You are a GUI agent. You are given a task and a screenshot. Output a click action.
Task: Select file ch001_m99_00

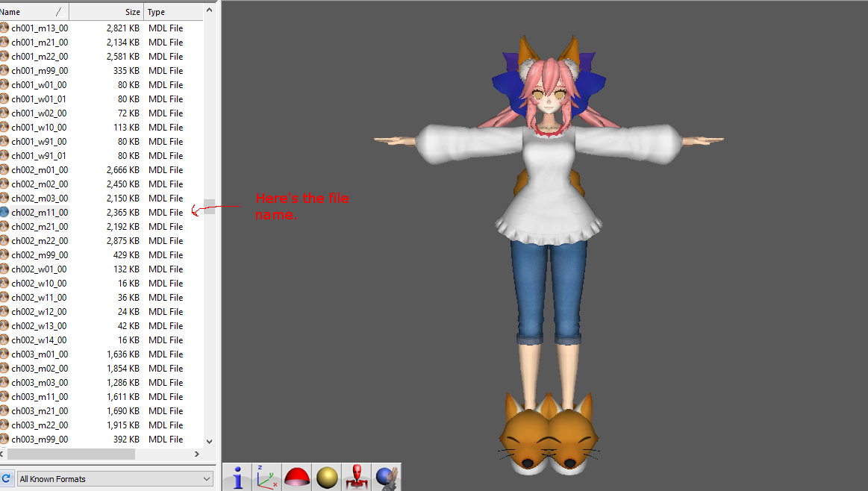(x=40, y=71)
